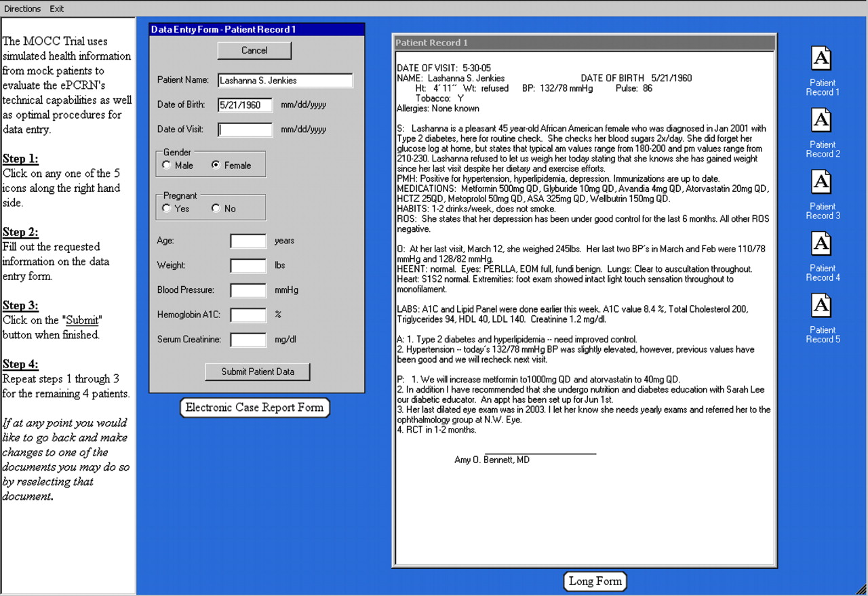Image resolution: width=868 pixels, height=596 pixels.
Task: Click the Hemoglobin A1C input box
Action: [x=248, y=315]
